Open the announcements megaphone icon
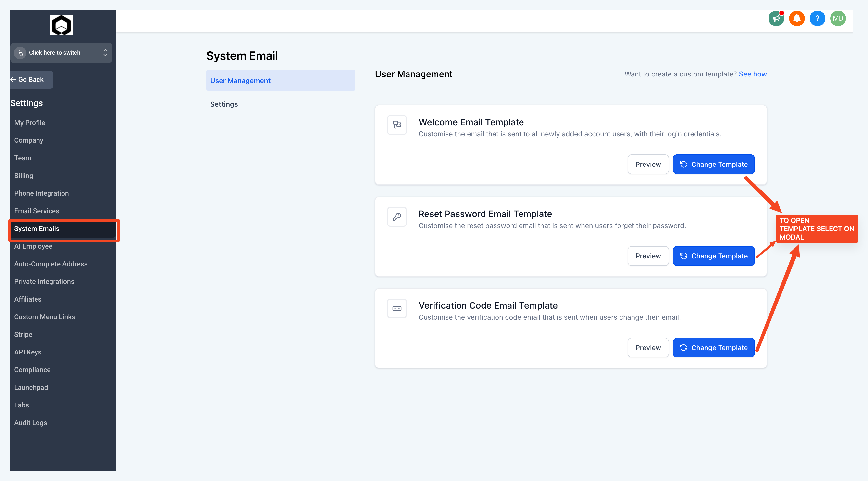Screen dimensions: 868x481 pyautogui.click(x=776, y=19)
